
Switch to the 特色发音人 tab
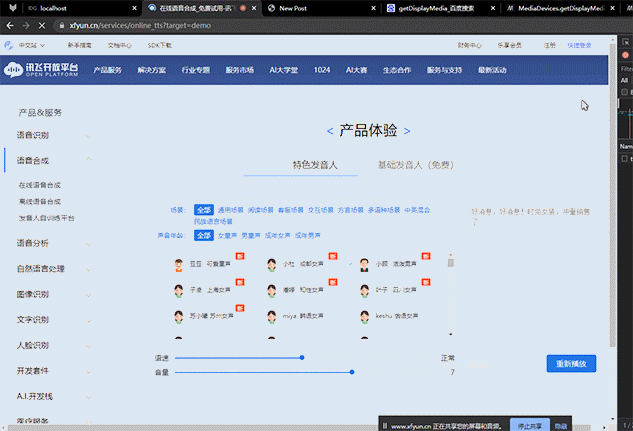tap(315, 165)
